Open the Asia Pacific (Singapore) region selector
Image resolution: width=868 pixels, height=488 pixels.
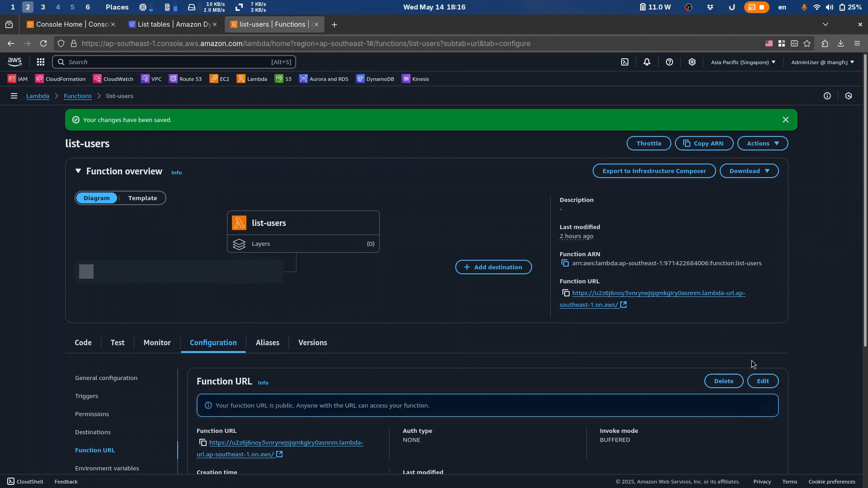[x=743, y=62]
